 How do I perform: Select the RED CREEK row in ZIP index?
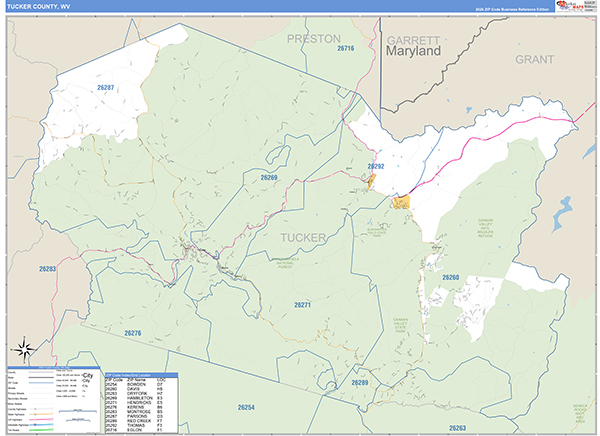click(x=135, y=421)
